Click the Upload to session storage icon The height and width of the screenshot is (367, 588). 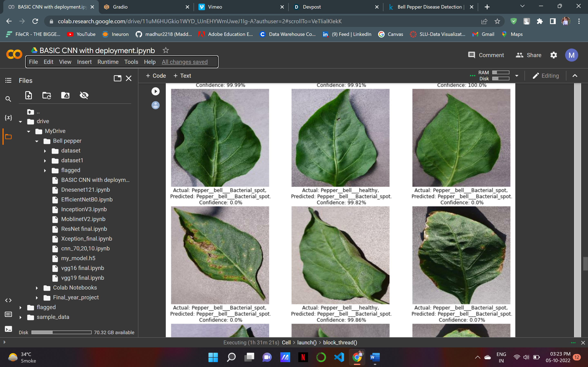tap(29, 95)
